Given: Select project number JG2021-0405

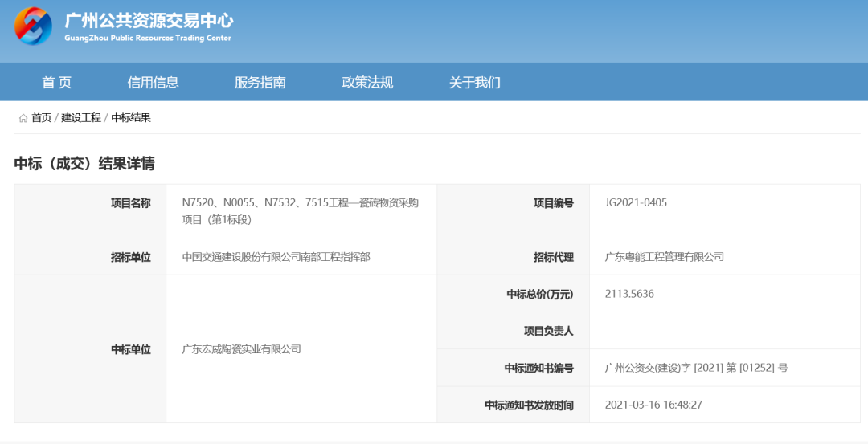Looking at the screenshot, I should tap(636, 203).
